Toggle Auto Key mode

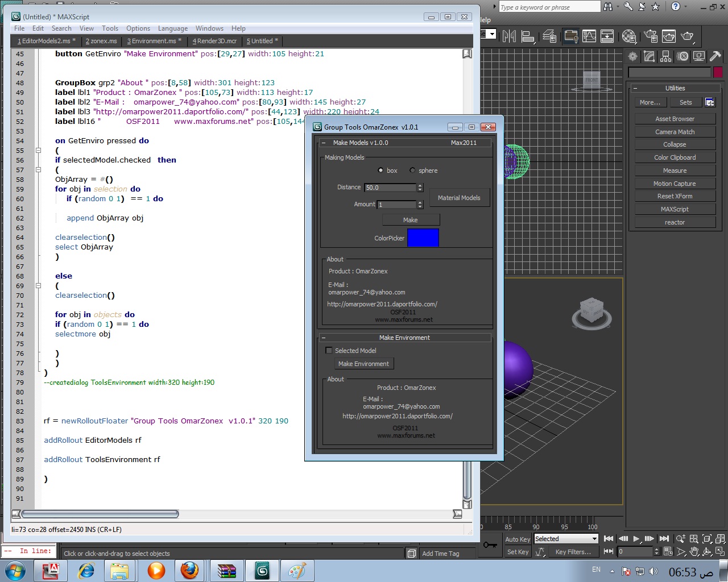[518, 539]
